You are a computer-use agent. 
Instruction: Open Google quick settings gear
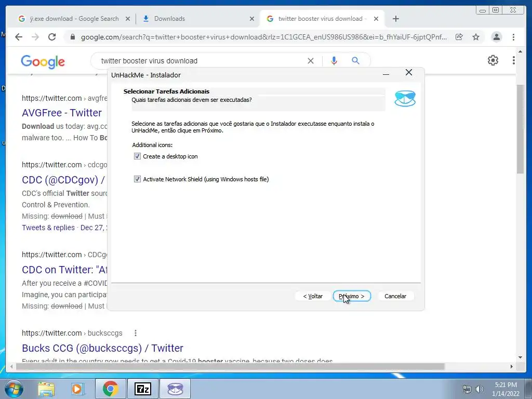[493, 60]
